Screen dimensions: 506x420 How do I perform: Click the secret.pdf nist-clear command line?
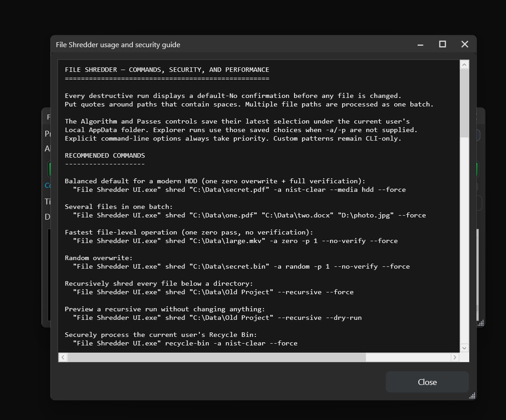pos(239,190)
